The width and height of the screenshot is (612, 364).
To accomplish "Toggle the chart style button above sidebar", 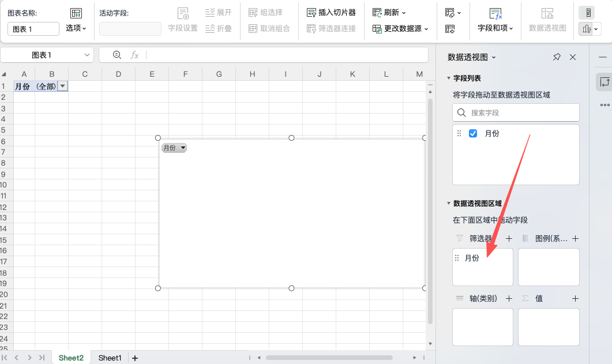I will click(587, 28).
